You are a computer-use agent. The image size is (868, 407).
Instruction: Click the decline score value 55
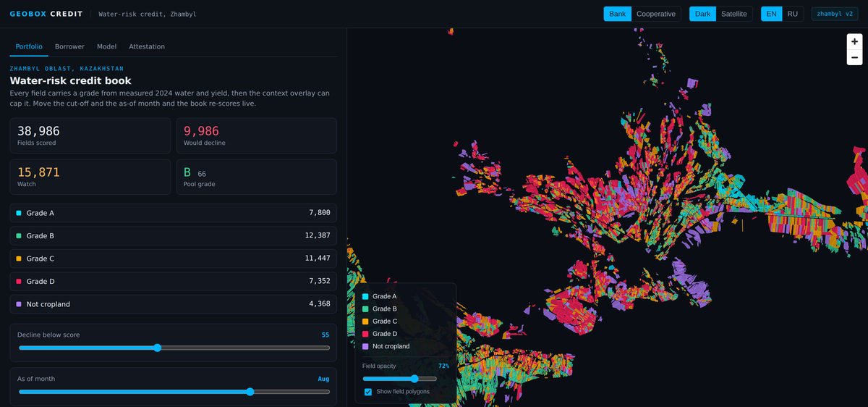325,335
